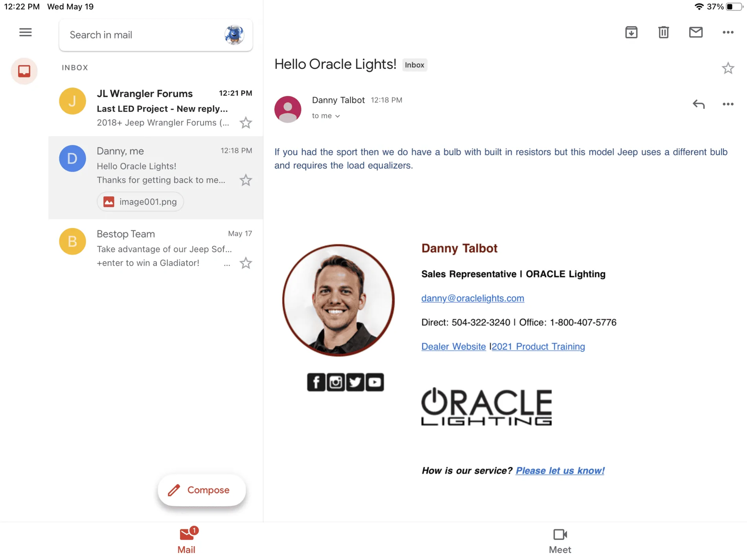The image size is (747, 560).
Task: Tap the blue D avatar for Danny
Action: click(x=72, y=158)
